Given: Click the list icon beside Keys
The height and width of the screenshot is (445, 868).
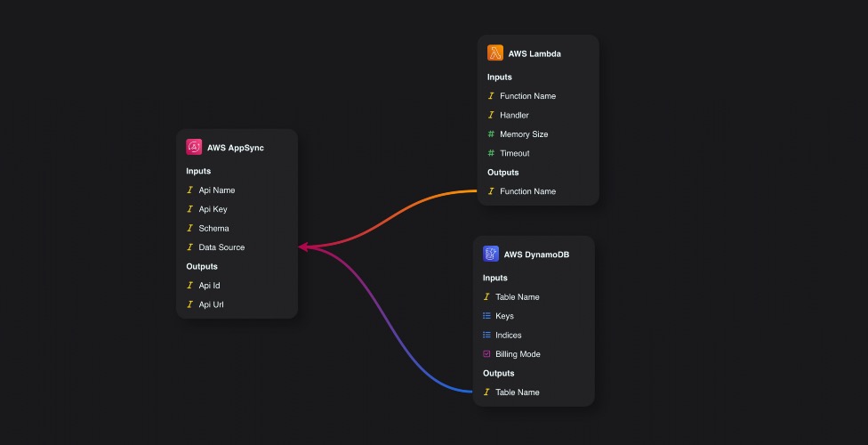Looking at the screenshot, I should pos(486,316).
